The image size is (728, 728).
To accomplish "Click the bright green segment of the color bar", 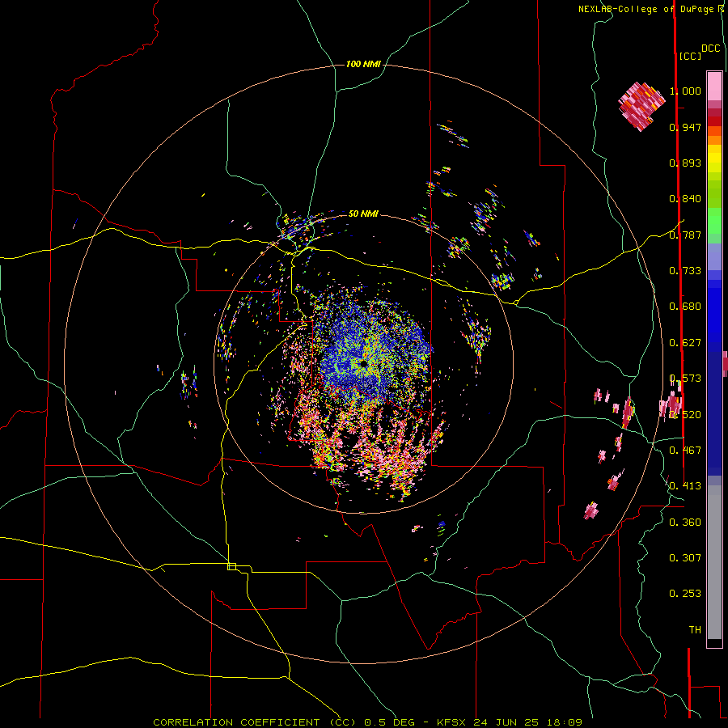I will (x=714, y=221).
